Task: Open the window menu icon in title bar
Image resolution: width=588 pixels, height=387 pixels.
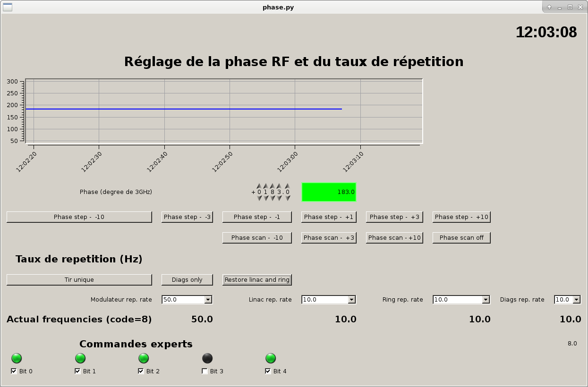Action: tap(7, 7)
